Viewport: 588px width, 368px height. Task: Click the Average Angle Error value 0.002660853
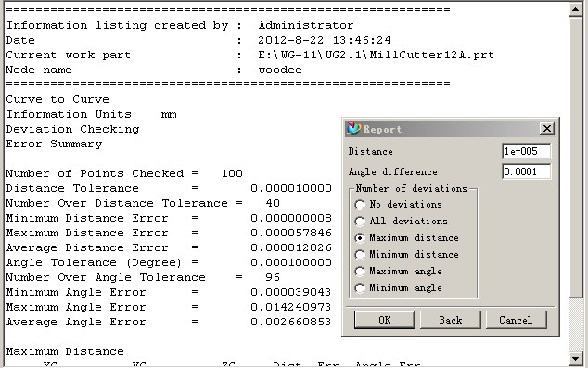pyautogui.click(x=291, y=322)
